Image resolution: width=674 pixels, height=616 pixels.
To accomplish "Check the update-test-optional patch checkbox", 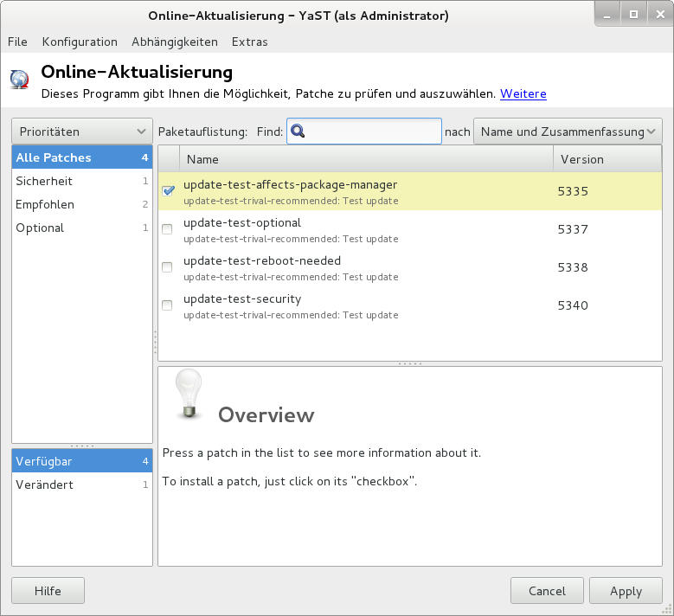I will click(x=167, y=229).
